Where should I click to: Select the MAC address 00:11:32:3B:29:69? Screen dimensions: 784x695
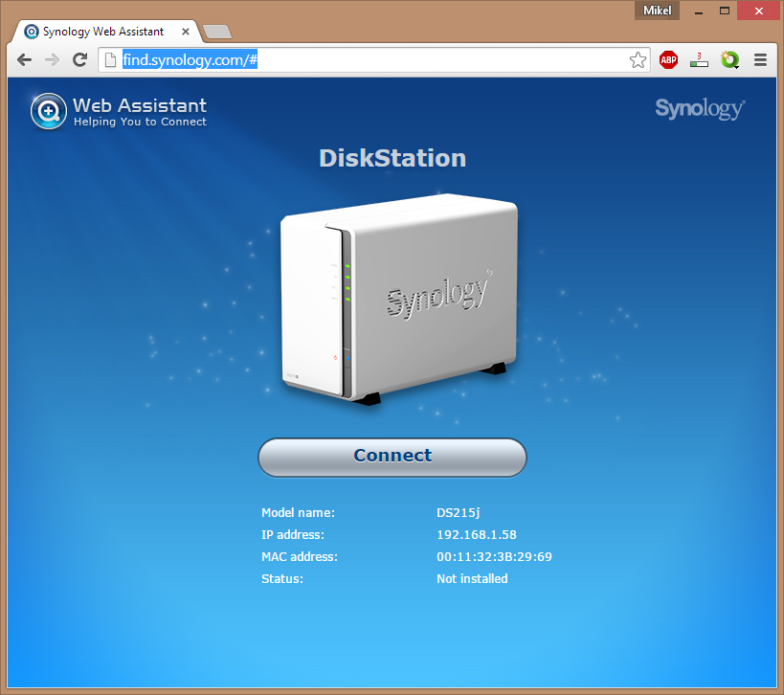point(494,556)
